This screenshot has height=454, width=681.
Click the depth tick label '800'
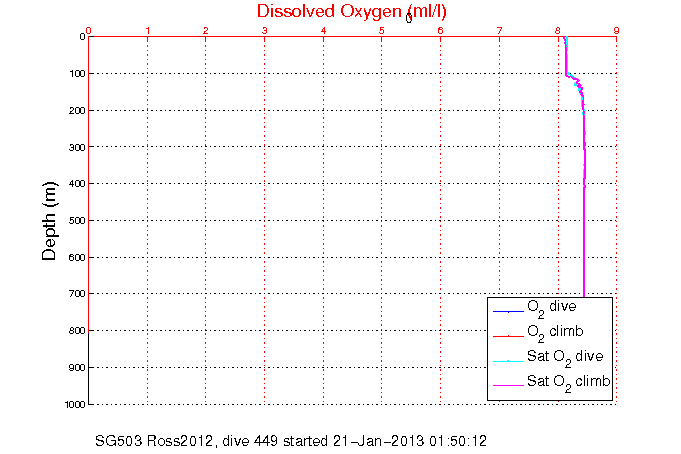pos(77,331)
